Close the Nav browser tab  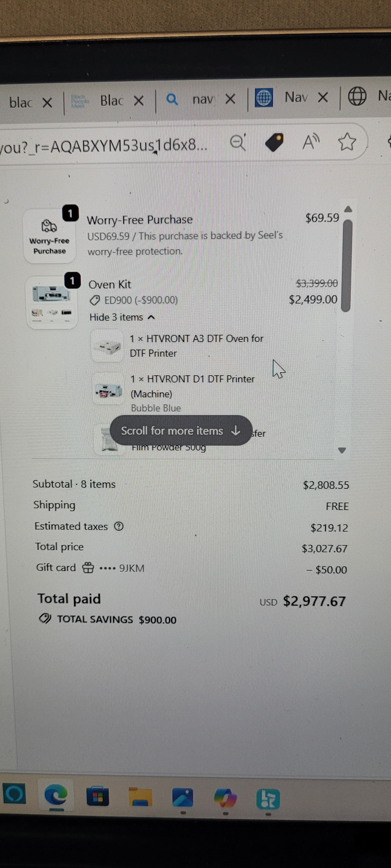pos(323,98)
